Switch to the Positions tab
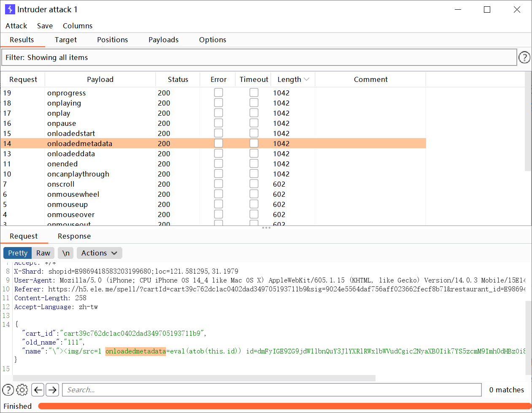532x413 pixels. pos(112,40)
